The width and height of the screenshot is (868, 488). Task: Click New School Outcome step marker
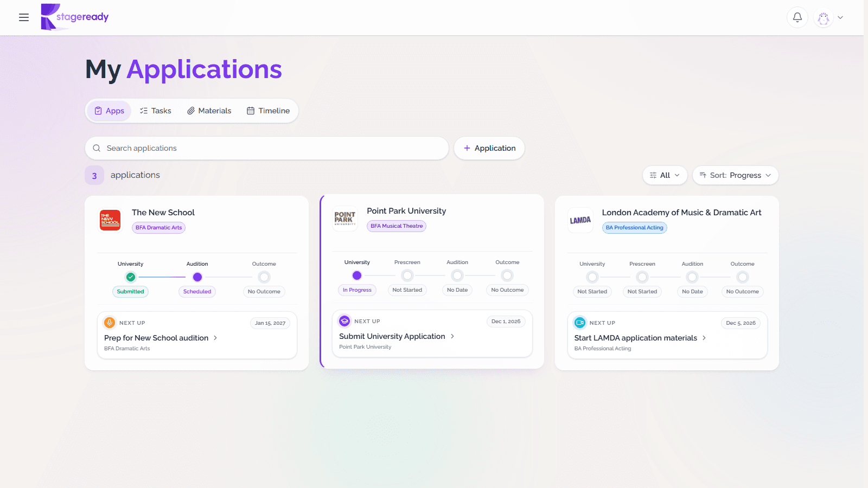pyautogui.click(x=264, y=277)
